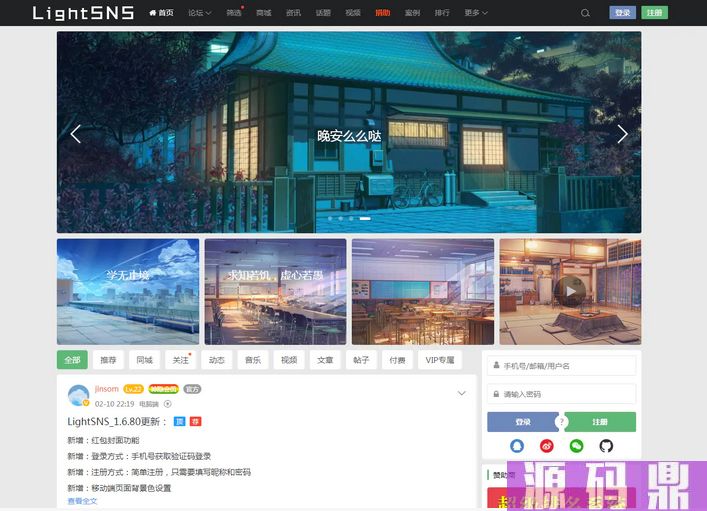The width and height of the screenshot is (707, 511).
Task: Expand the 更多 dropdown menu
Action: [x=476, y=13]
